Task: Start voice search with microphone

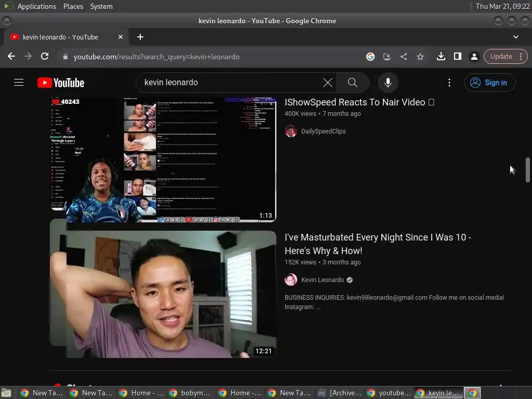Action: tap(388, 83)
